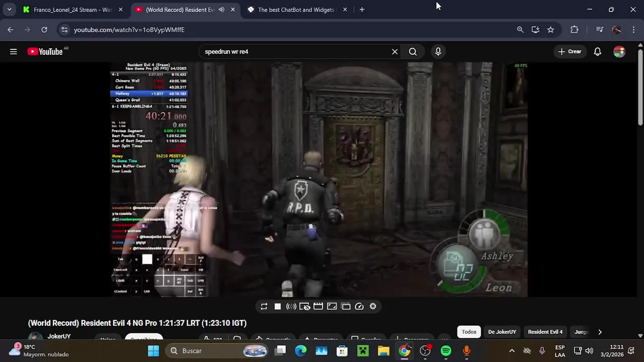Show more chips with the right arrow

click(x=600, y=332)
